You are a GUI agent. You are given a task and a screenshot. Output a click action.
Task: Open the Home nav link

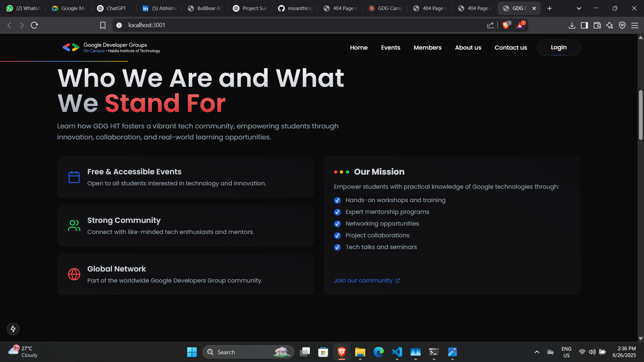(359, 48)
